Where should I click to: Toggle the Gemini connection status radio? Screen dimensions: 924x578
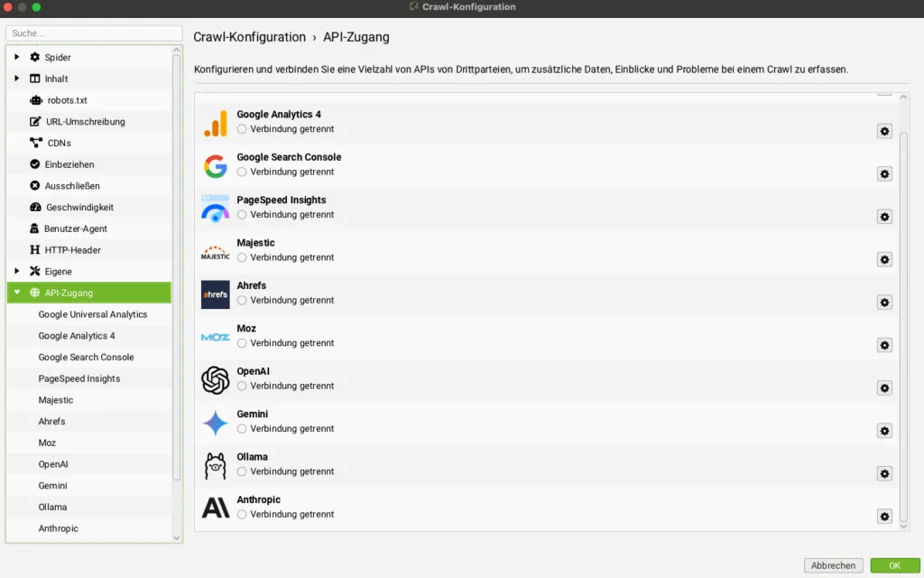[x=242, y=429]
